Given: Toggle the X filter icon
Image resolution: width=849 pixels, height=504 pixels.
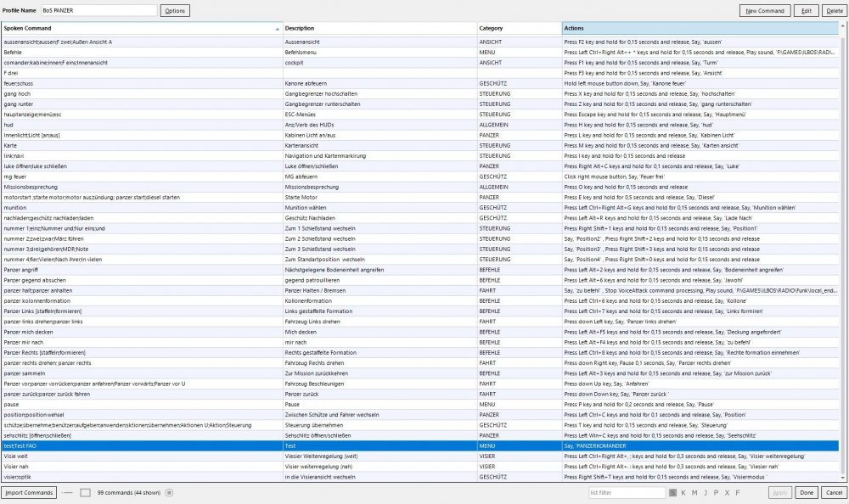Looking at the screenshot, I should 726,492.
